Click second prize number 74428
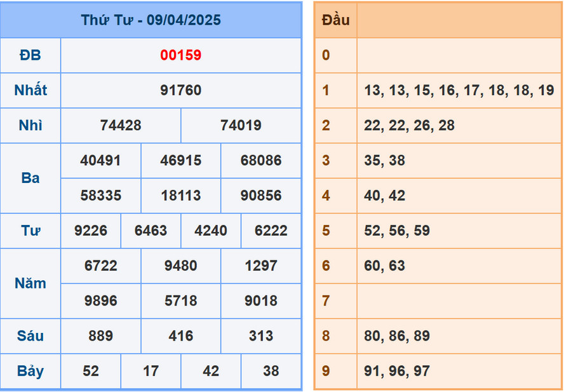 [120, 125]
